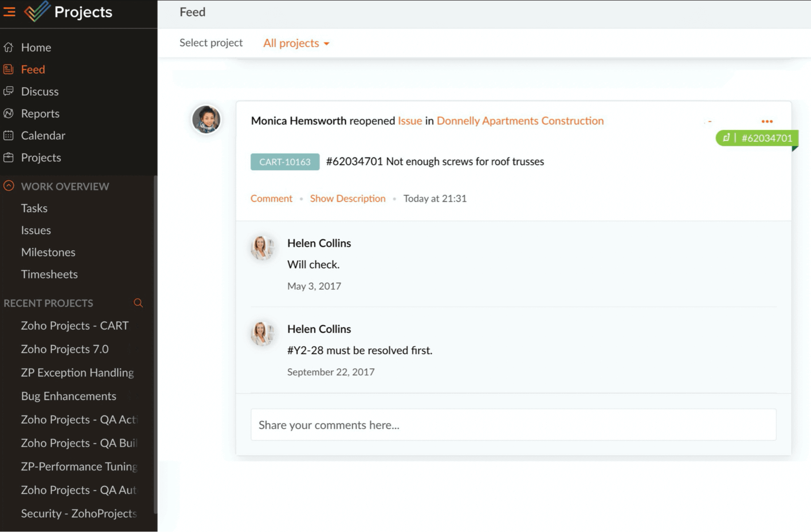
Task: Open Tasks under Work Overview
Action: 34,208
